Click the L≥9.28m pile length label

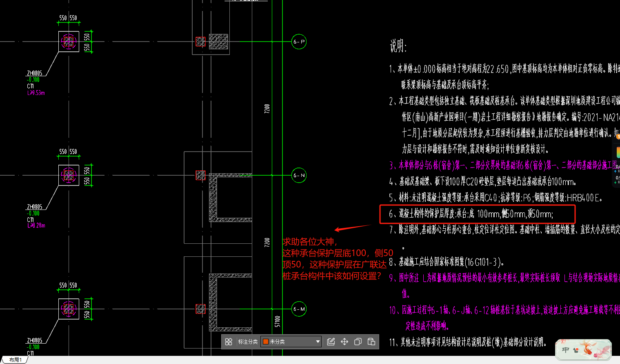(36, 225)
